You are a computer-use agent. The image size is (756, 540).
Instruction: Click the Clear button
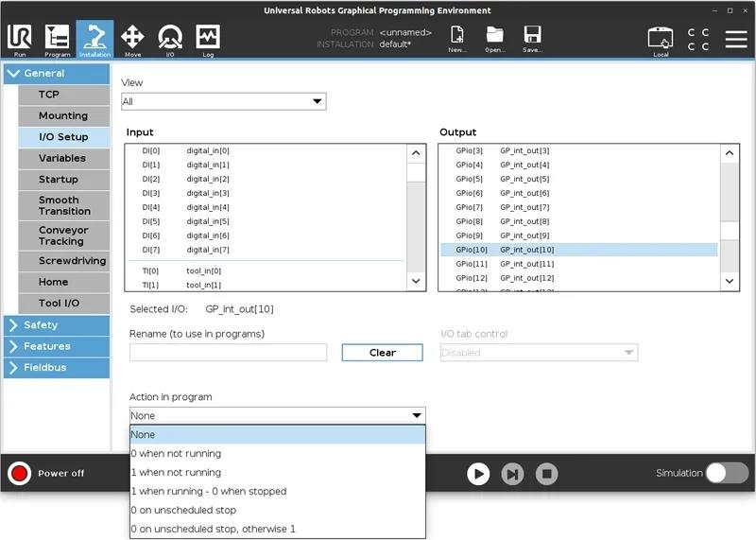[382, 353]
